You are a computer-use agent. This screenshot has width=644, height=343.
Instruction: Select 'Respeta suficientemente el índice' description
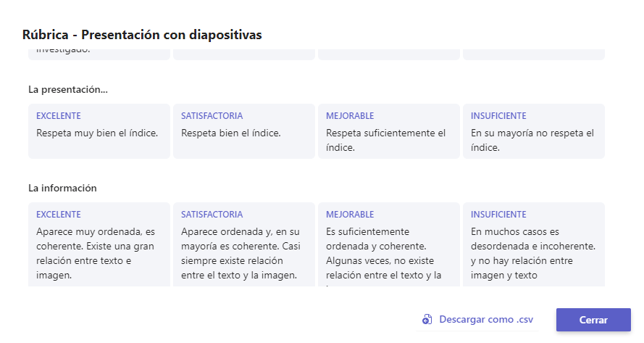pyautogui.click(x=385, y=140)
